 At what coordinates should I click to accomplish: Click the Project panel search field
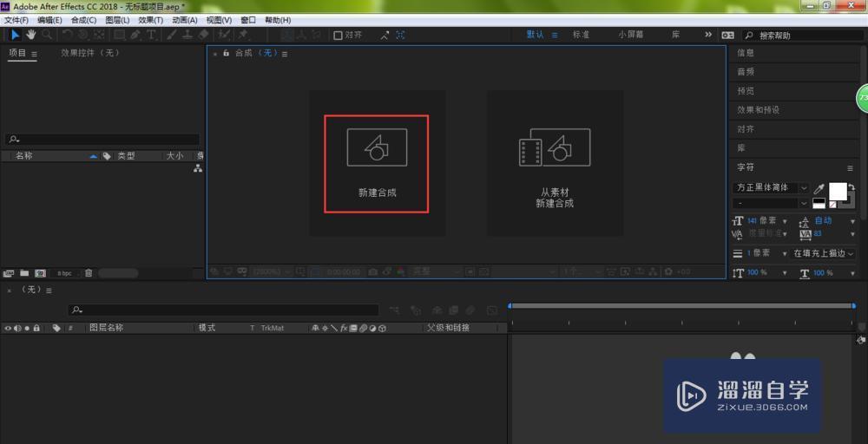pos(102,140)
